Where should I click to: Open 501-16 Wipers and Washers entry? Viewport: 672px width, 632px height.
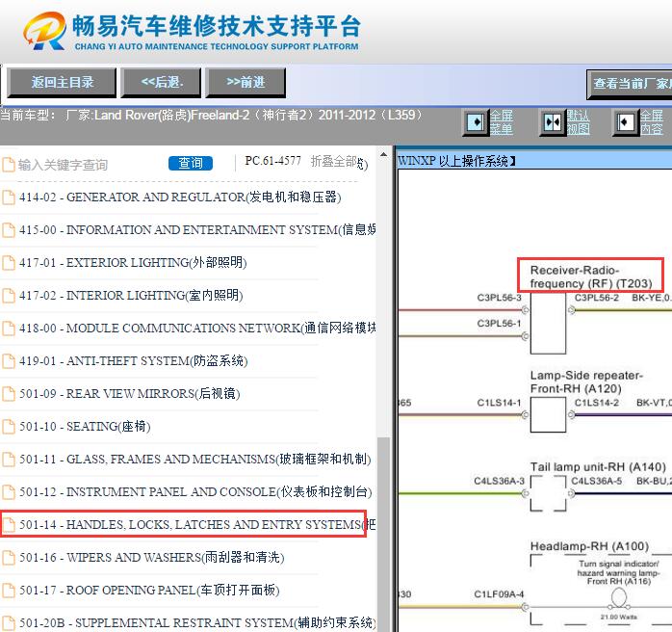tap(152, 558)
